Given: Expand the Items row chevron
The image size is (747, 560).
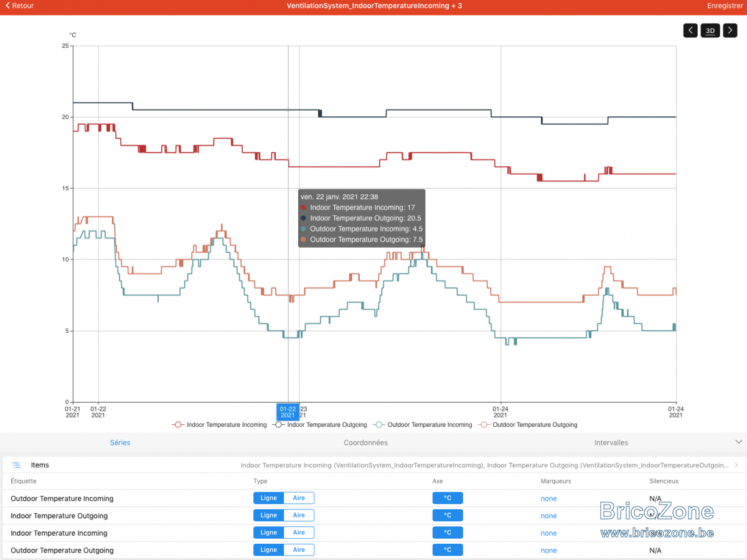Looking at the screenshot, I should (x=737, y=465).
